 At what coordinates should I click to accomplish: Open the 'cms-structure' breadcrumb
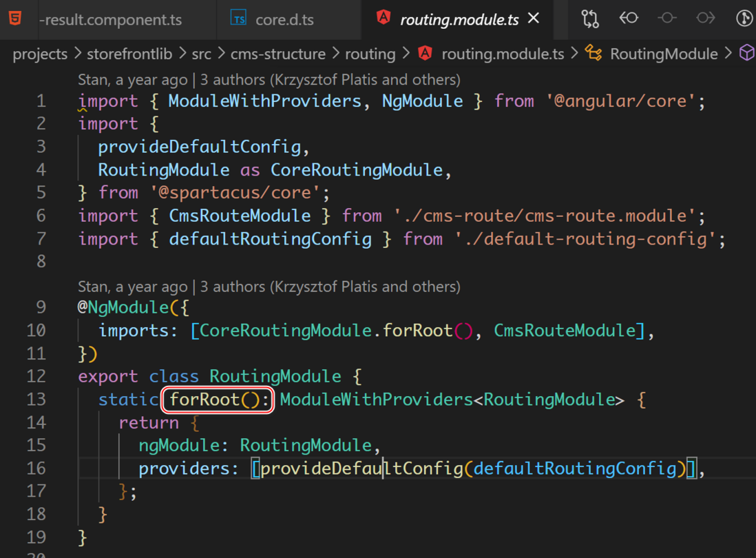[277, 54]
